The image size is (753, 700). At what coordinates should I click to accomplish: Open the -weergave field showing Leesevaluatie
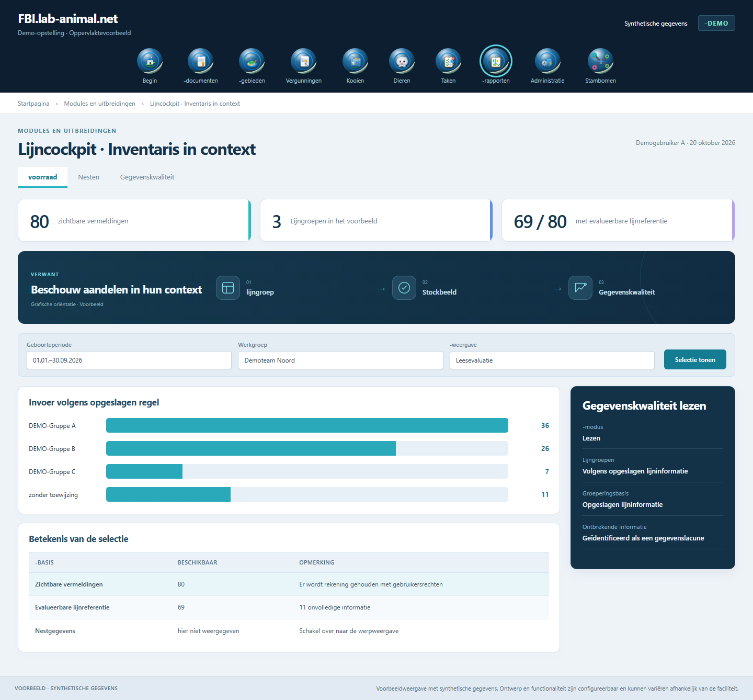[x=552, y=360]
